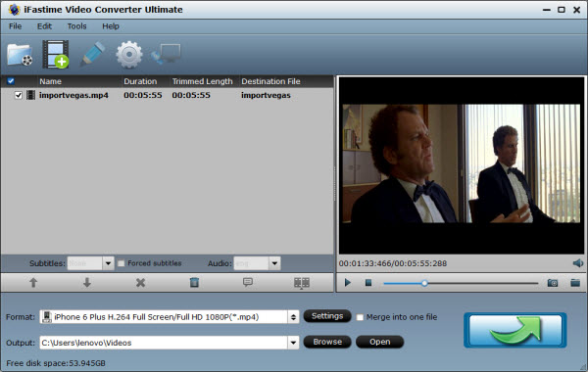Open the load from folder icon
This screenshot has width=588, height=372.
(20, 56)
